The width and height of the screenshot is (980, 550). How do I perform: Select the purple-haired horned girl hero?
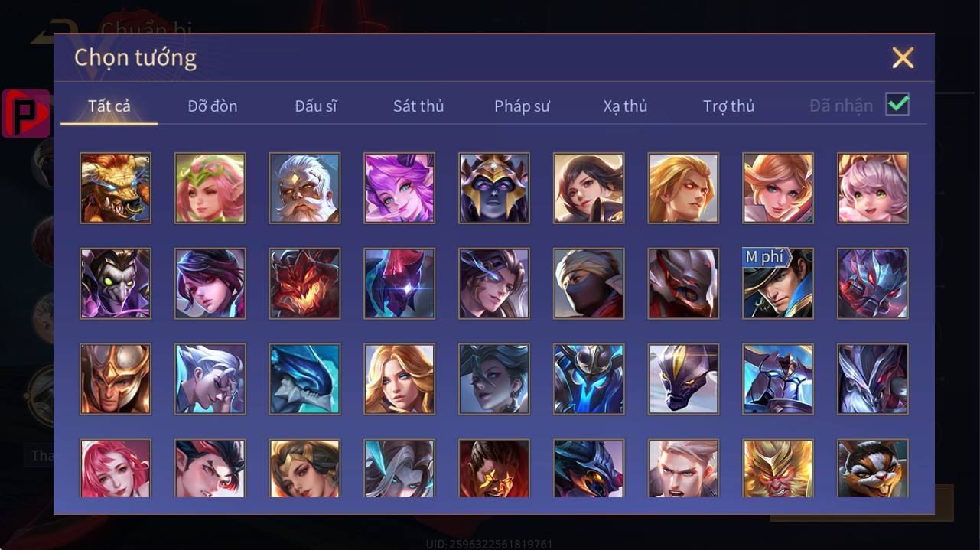(399, 188)
